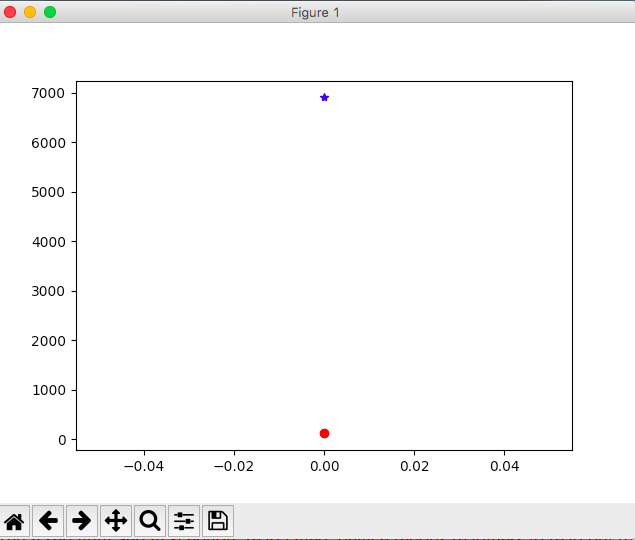Click the blue star data point

[324, 97]
